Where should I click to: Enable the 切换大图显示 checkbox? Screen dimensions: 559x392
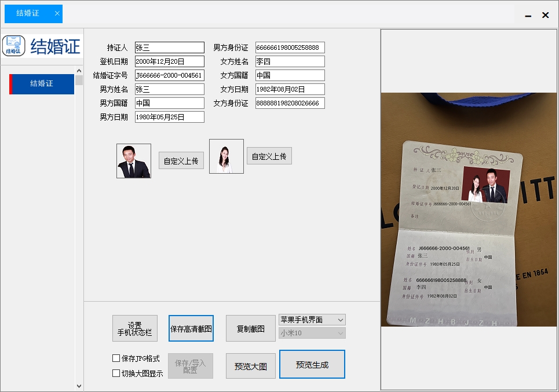point(116,373)
